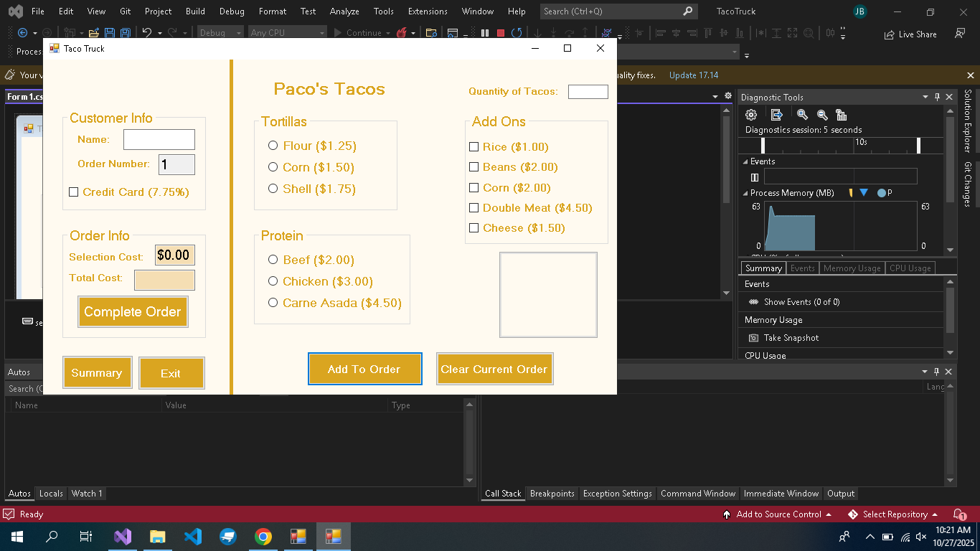Viewport: 980px width, 551px height.
Task: Zoom in on the diagnostics timeline
Action: [802, 115]
